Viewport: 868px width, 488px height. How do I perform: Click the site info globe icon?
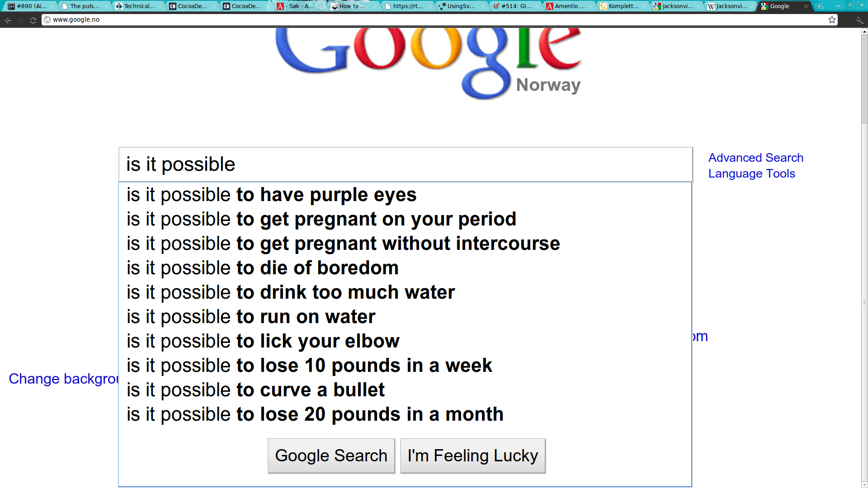click(47, 19)
